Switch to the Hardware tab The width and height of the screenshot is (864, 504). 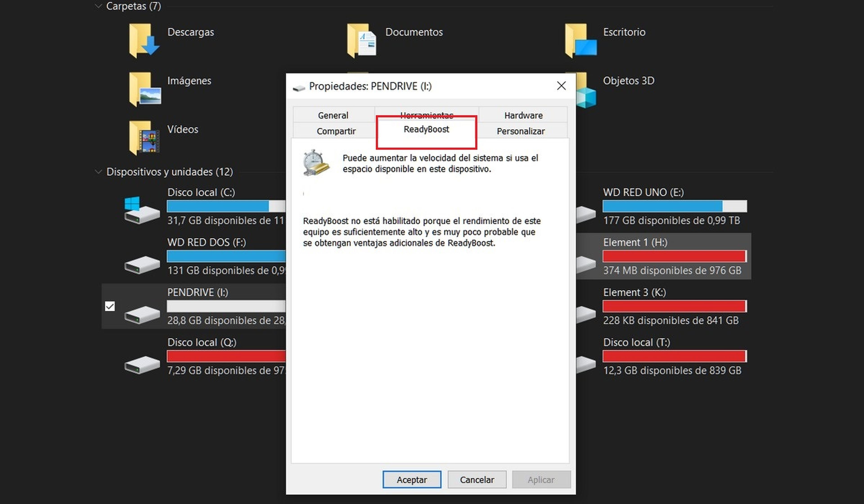[523, 115]
